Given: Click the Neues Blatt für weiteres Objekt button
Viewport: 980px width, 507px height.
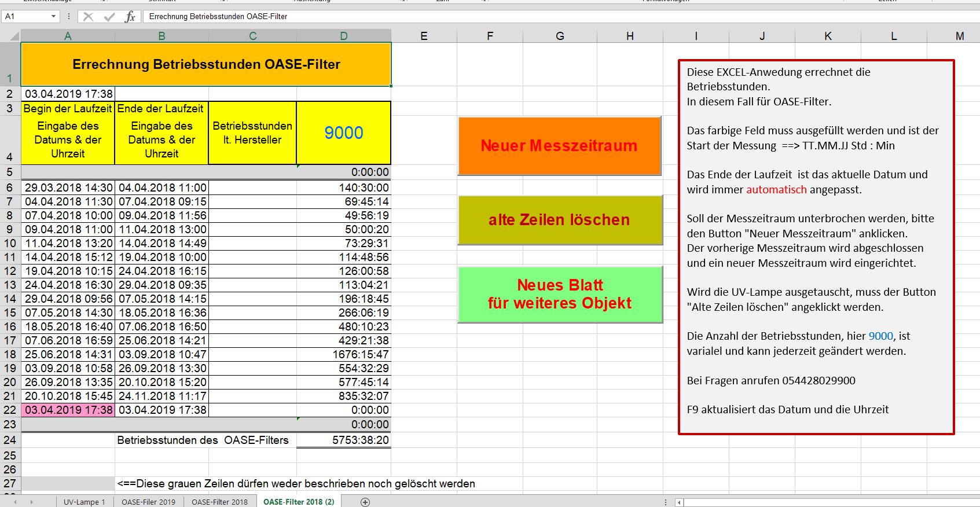Looking at the screenshot, I should [x=559, y=294].
